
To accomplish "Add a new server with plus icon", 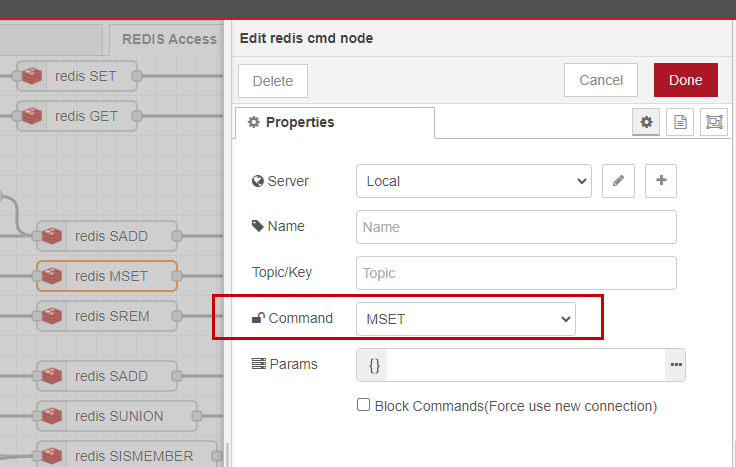I will tap(661, 181).
